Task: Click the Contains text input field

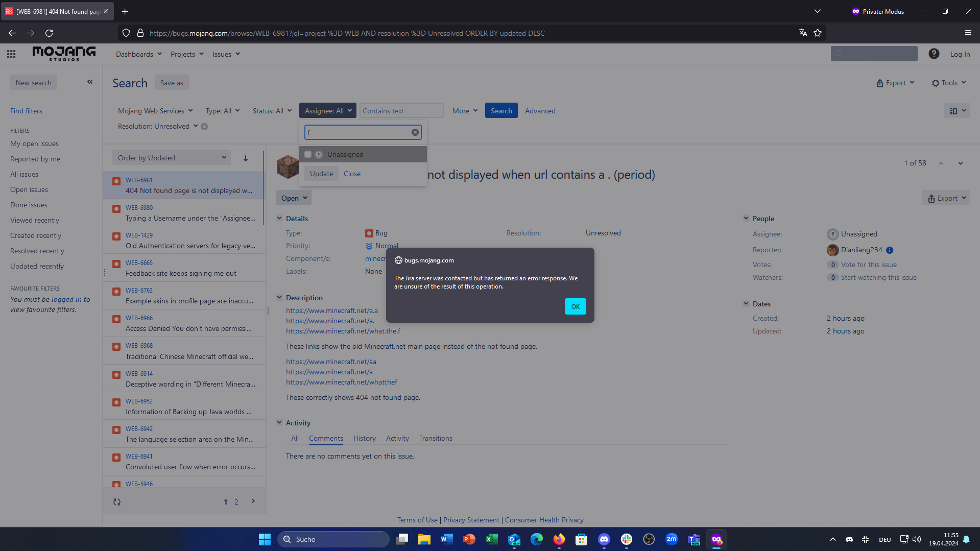Action: [401, 111]
